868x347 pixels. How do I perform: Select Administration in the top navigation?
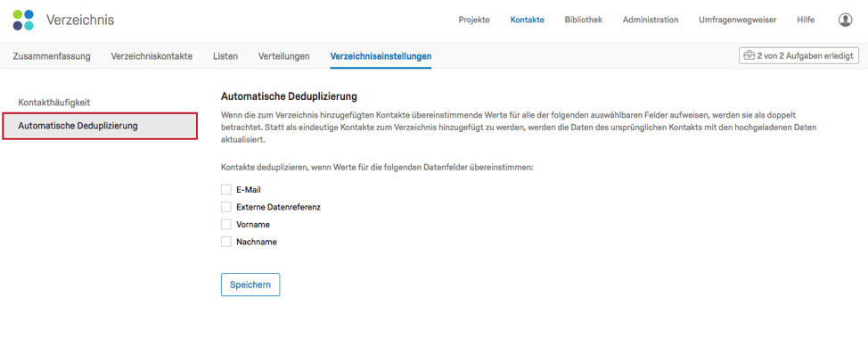point(651,20)
